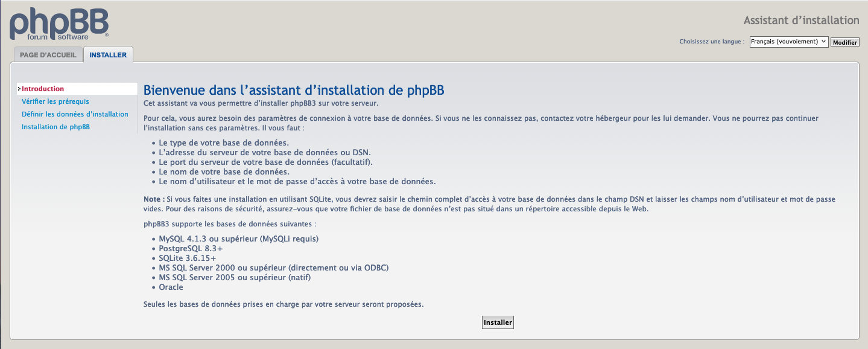Image resolution: width=868 pixels, height=349 pixels.
Task: Click the Choisissez une langue label
Action: coord(712,42)
